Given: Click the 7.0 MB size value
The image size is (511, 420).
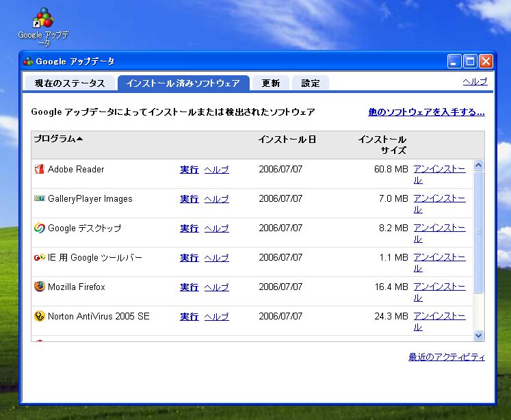Looking at the screenshot, I should coord(393,198).
